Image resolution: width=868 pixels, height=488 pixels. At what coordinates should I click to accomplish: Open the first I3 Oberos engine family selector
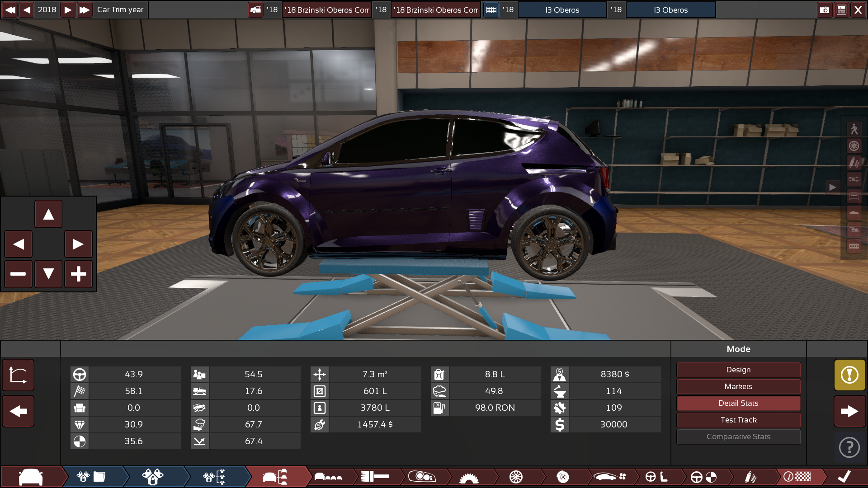pos(562,9)
